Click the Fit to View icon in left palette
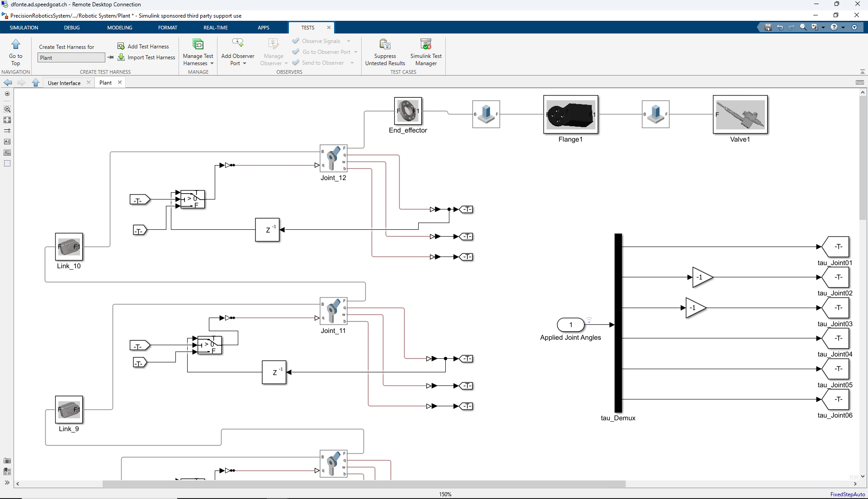This screenshot has width=868, height=499. [7, 120]
